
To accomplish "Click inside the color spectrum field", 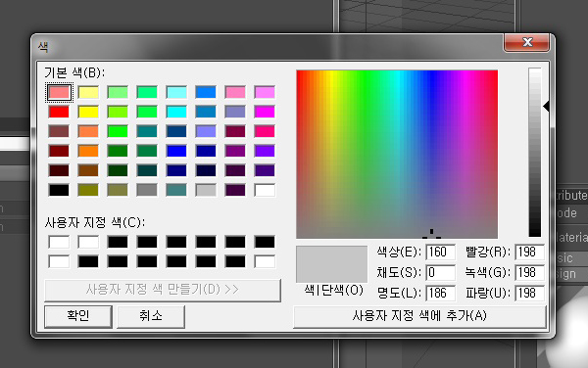I will point(397,154).
